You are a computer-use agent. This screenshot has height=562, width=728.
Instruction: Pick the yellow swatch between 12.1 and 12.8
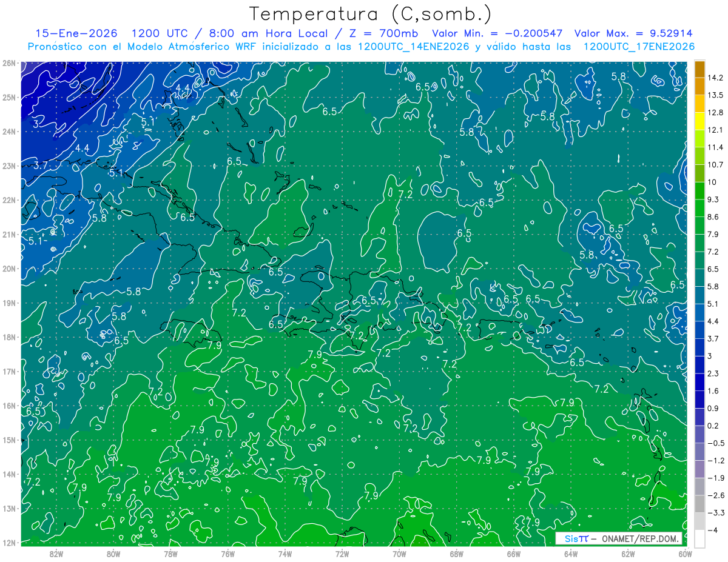699,121
